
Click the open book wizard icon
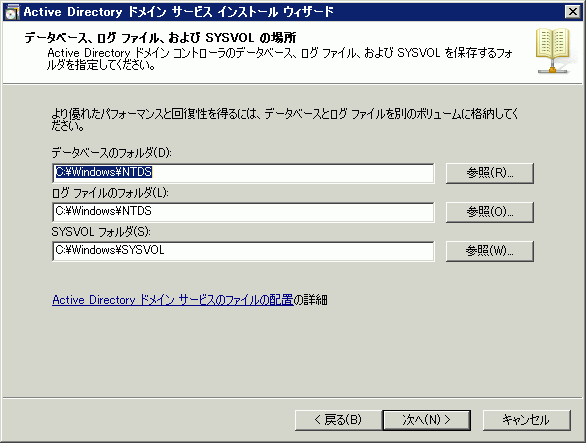[553, 51]
